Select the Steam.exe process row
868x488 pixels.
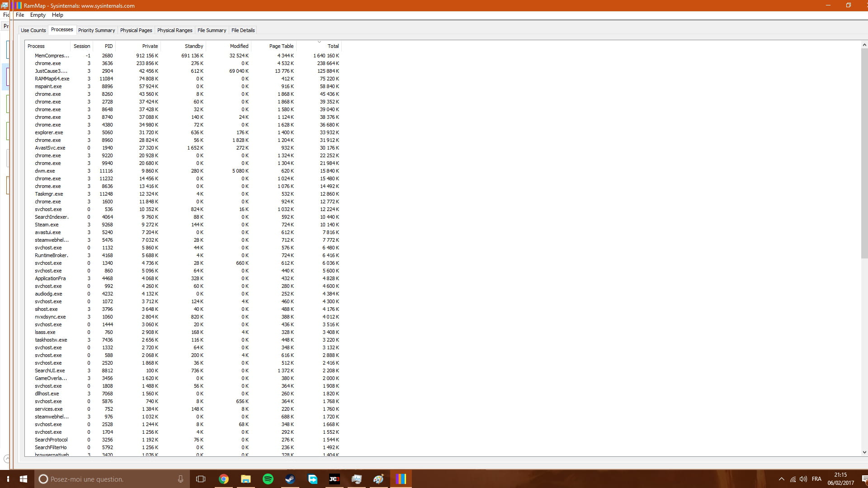click(x=183, y=225)
